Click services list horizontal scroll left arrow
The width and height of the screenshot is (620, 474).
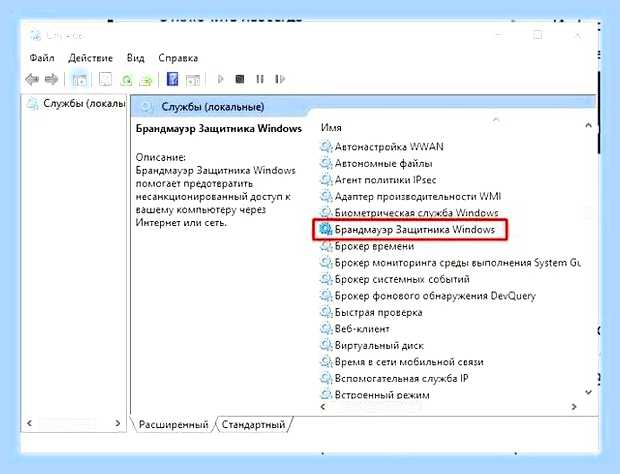[323, 406]
